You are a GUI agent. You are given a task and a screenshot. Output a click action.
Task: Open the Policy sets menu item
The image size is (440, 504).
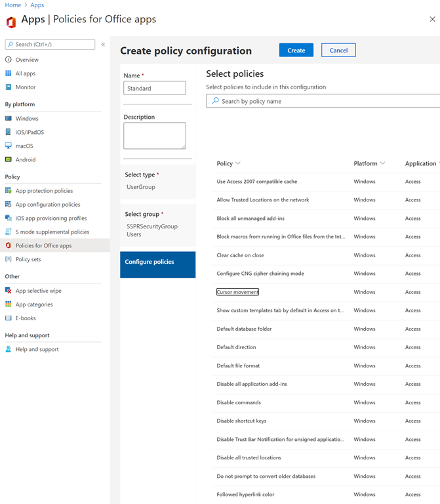(x=28, y=259)
